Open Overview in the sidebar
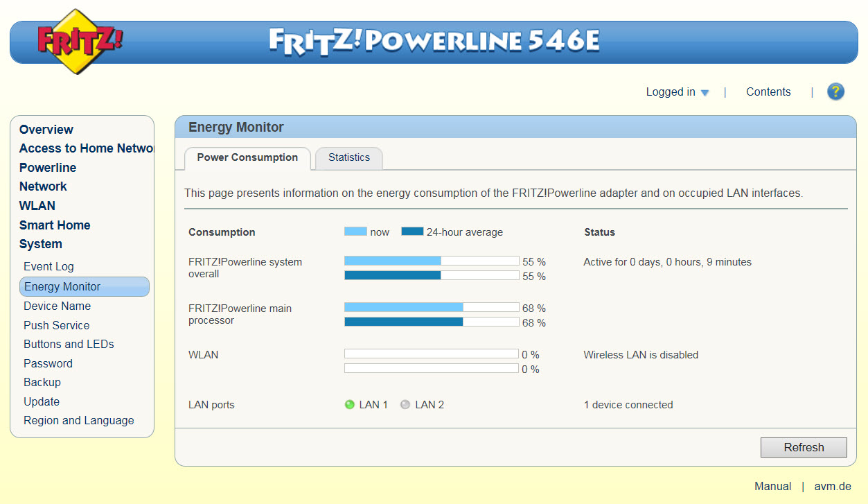 46,130
